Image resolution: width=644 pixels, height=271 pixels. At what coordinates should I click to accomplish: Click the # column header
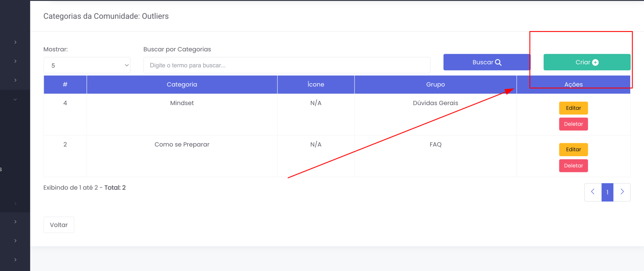coord(65,84)
